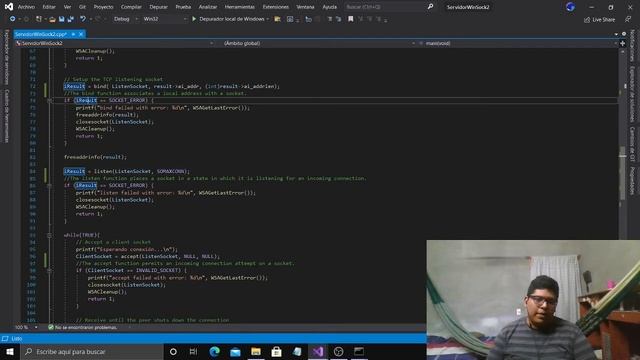Open the Depurar menu
The height and width of the screenshot is (360, 640).
pos(158,7)
